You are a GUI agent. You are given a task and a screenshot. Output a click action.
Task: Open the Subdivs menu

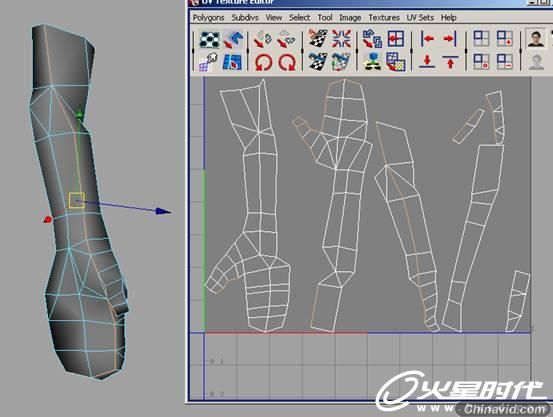point(245,18)
